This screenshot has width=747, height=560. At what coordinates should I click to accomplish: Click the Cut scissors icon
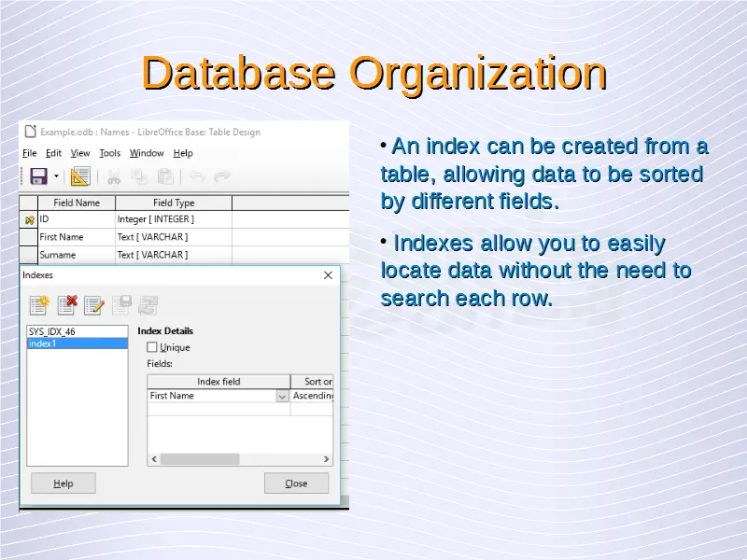113,176
